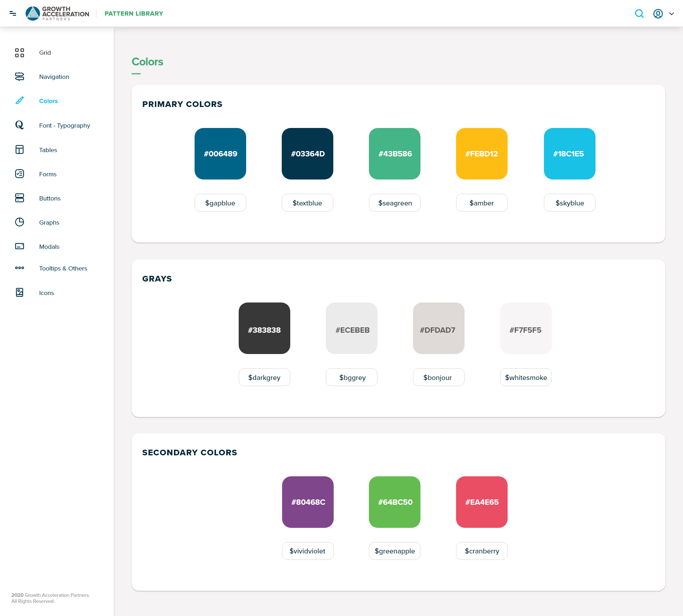The height and width of the screenshot is (616, 683).
Task: Click the Tooltips three-dots icon
Action: 20,268
